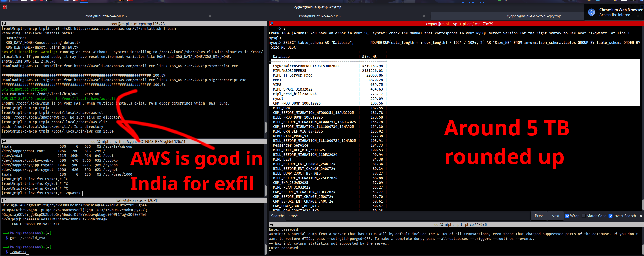
Task: Close the search bar with the x icon
Action: click(641, 216)
